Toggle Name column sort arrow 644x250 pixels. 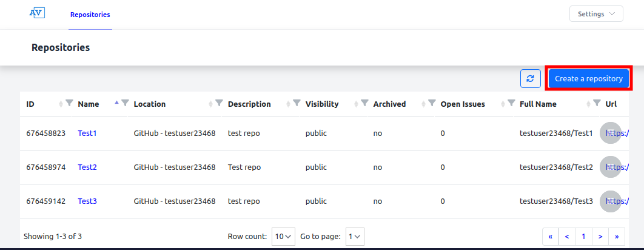point(117,103)
